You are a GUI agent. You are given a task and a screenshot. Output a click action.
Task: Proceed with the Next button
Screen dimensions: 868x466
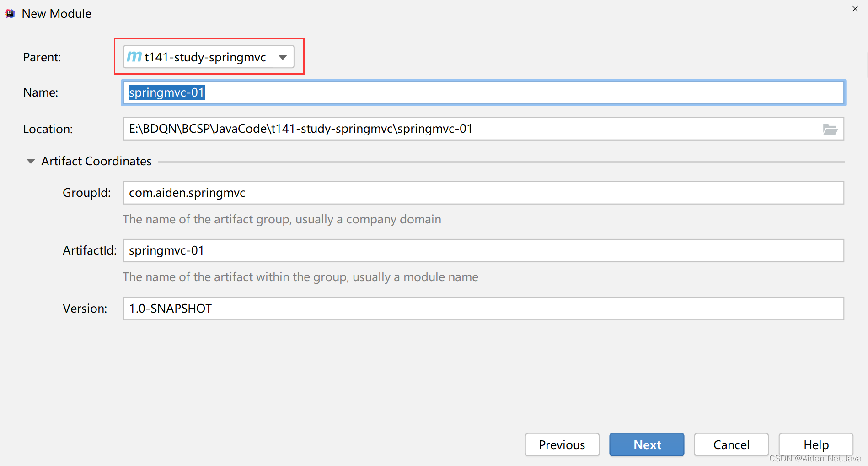click(x=647, y=444)
